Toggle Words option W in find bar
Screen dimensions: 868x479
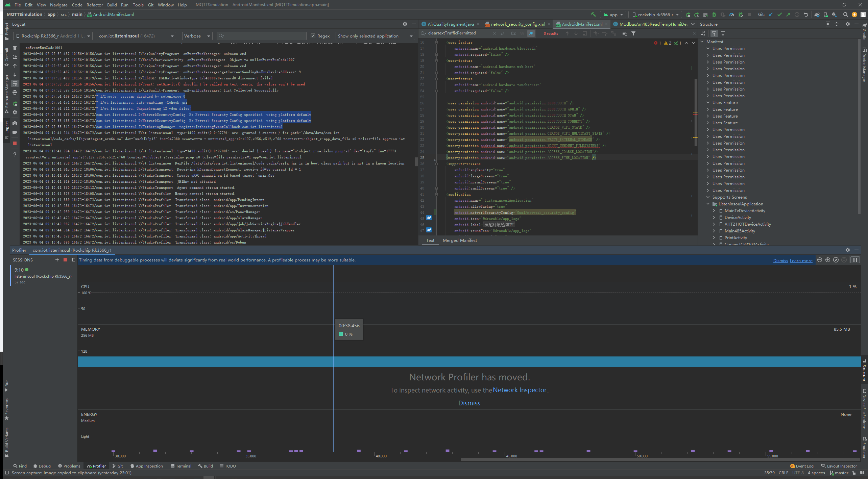[x=522, y=33]
